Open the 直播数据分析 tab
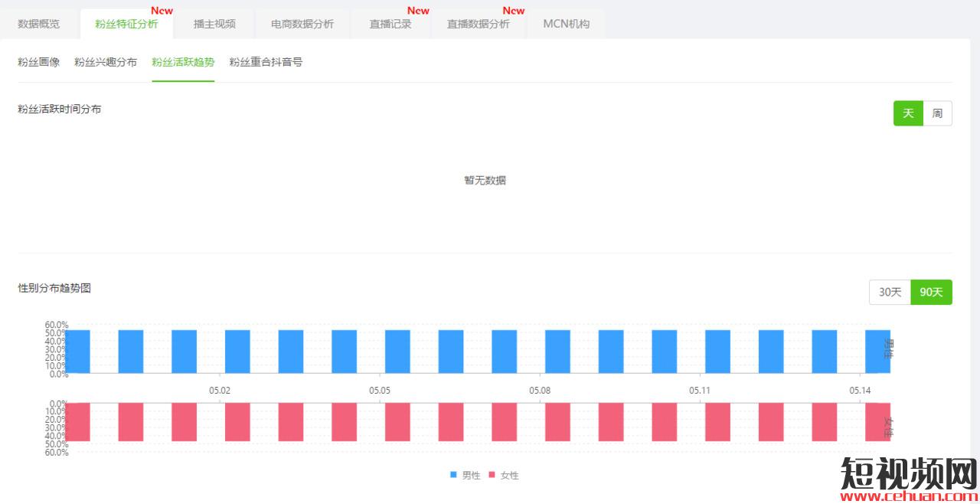The image size is (980, 504). click(x=479, y=24)
